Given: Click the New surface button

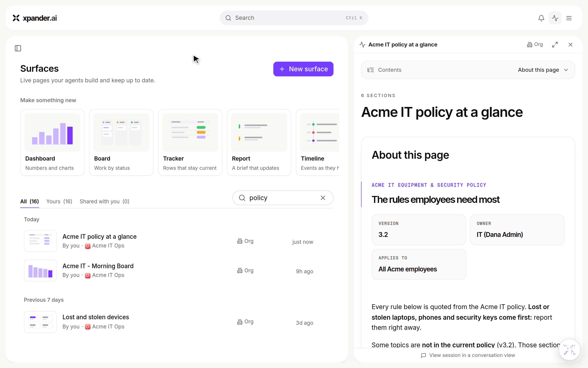Looking at the screenshot, I should 303,69.
